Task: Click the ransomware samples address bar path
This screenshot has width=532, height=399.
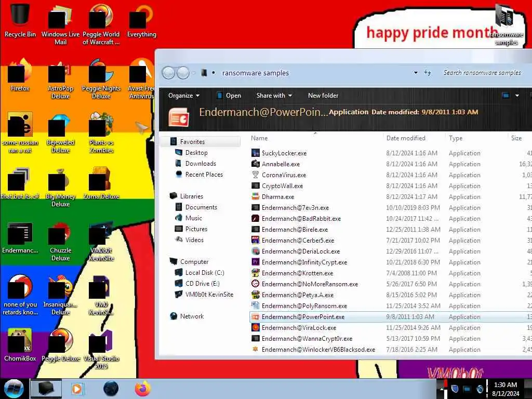Action: 255,73
